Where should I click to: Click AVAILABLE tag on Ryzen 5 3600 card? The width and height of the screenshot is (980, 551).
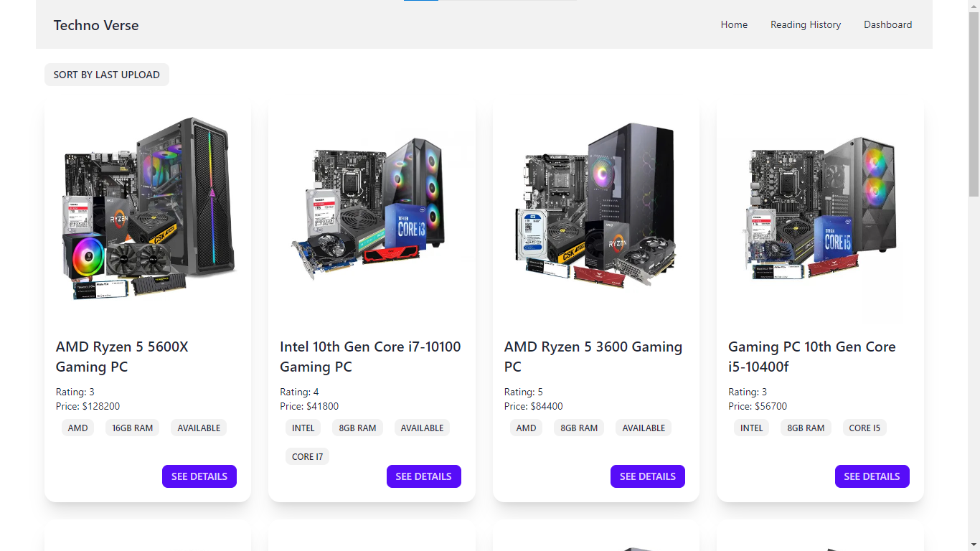coord(643,428)
